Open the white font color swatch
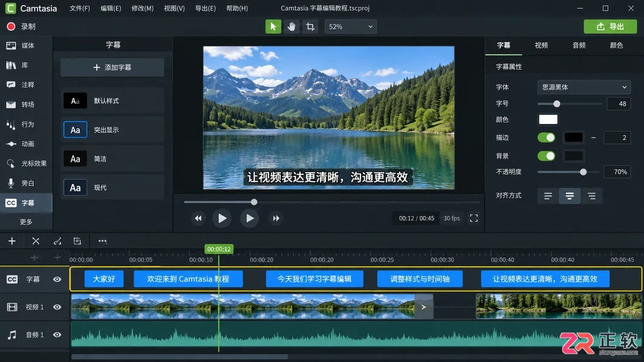The height and width of the screenshot is (362, 644). click(x=548, y=120)
